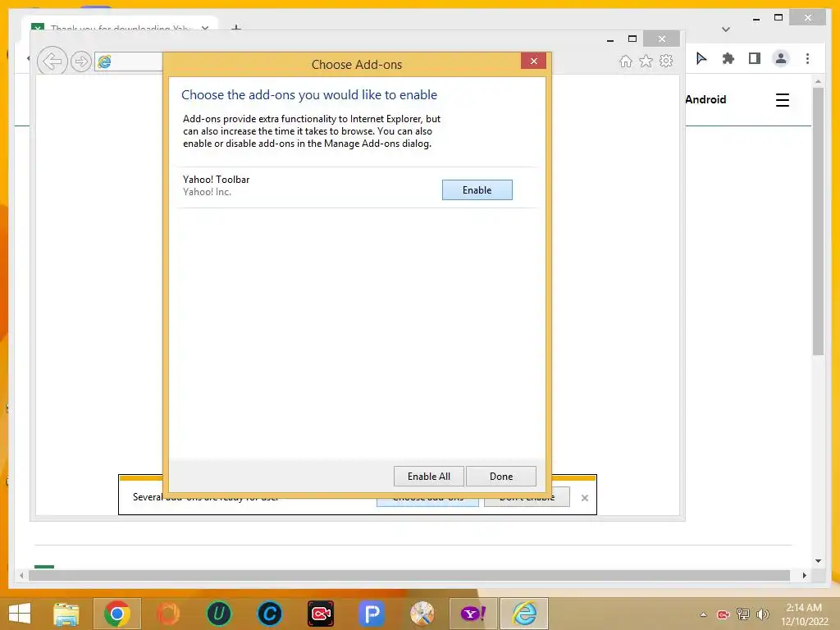Open Chrome profile avatar

[x=781, y=58]
